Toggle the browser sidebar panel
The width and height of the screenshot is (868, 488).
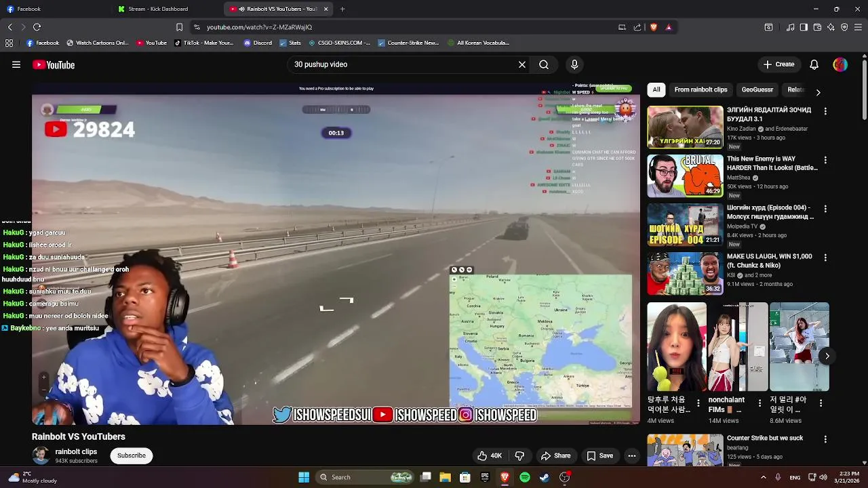pos(804,27)
